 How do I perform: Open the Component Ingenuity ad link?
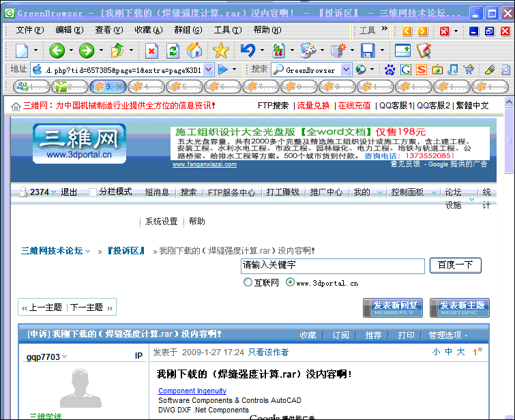[x=192, y=391]
